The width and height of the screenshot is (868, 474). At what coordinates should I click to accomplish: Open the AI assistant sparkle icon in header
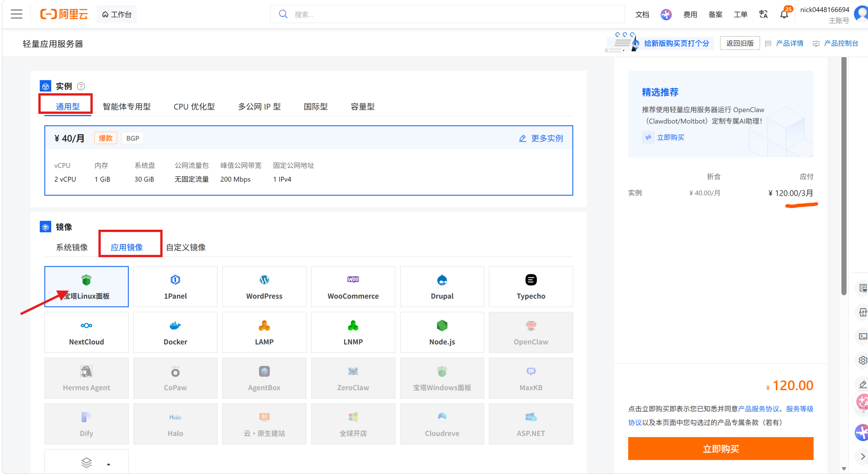[666, 14]
